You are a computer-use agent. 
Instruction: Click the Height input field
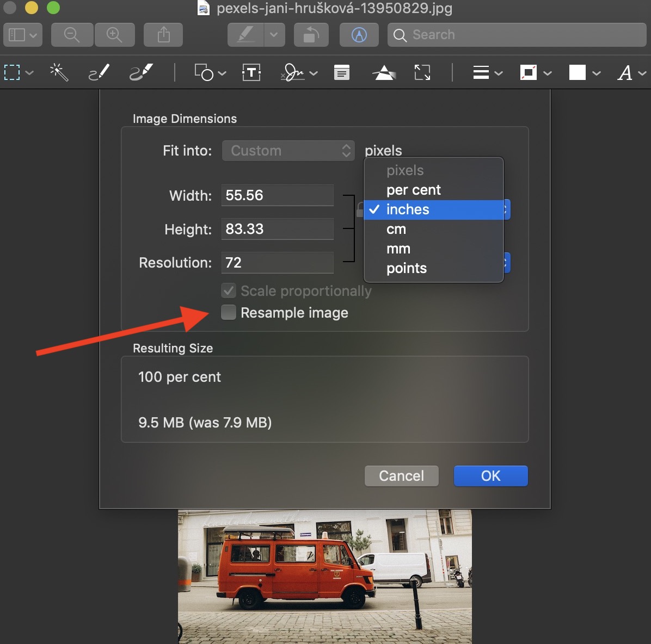278,229
